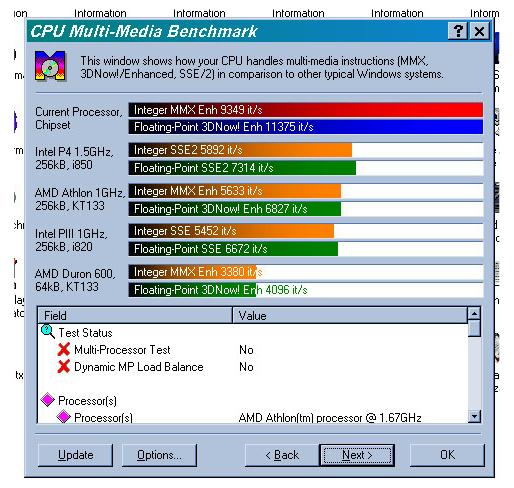514x488 pixels.
Task: Click the pink diamond of the Processor(s) sub-entry
Action: click(x=63, y=416)
